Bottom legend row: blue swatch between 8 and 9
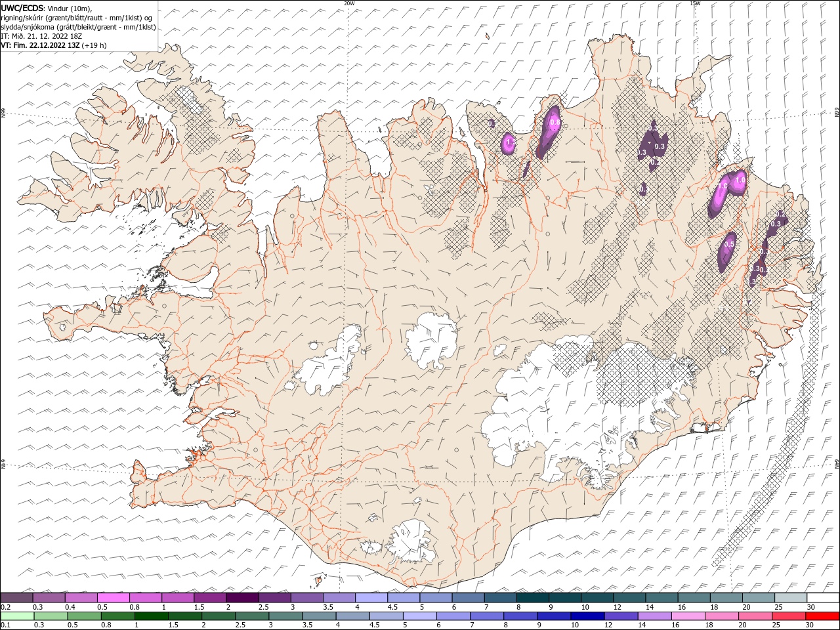840x630 pixels. pos(521,616)
